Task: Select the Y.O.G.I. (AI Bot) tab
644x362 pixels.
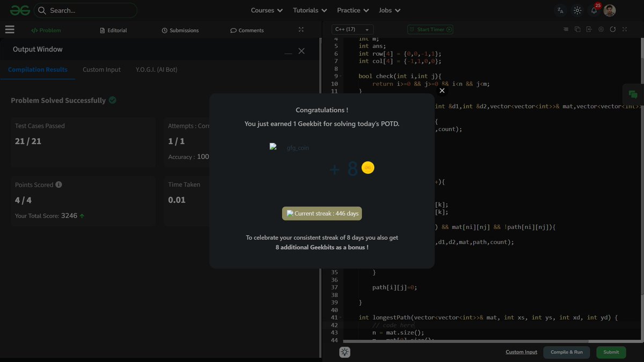Action: pos(157,70)
